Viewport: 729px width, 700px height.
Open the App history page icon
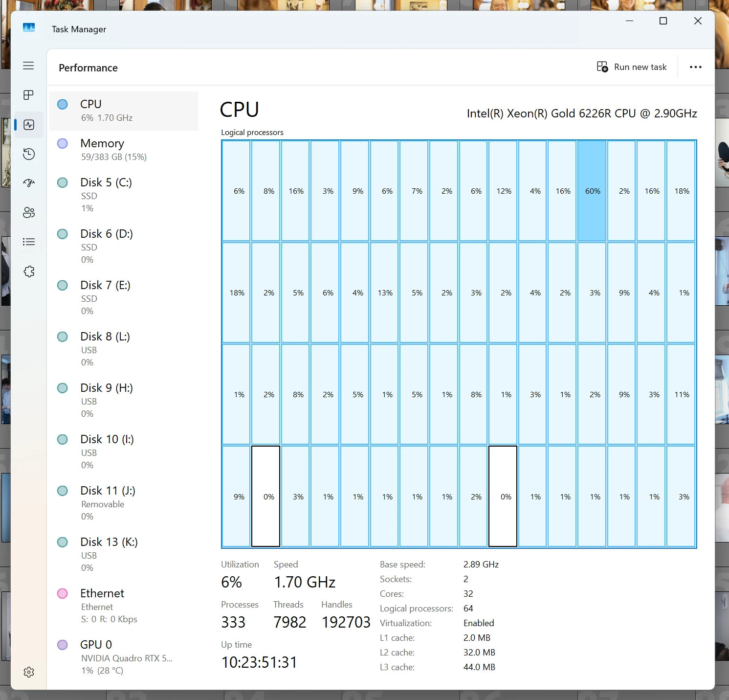pyautogui.click(x=29, y=154)
